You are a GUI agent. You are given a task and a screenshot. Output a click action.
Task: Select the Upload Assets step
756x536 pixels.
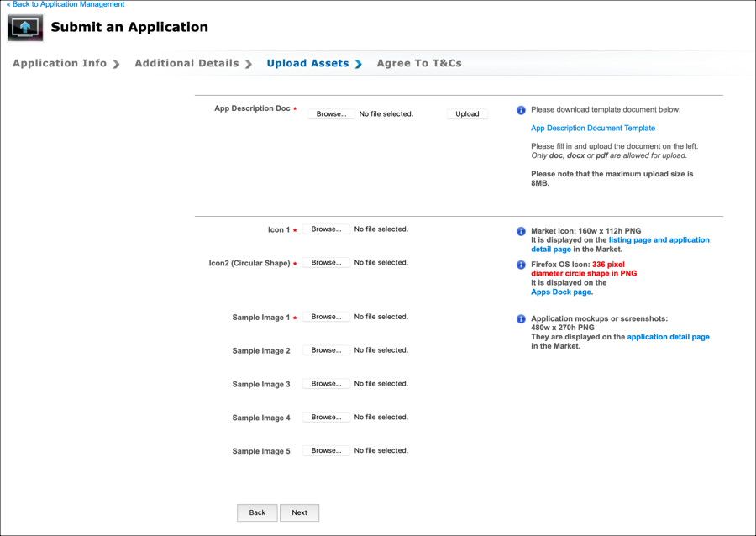(x=307, y=63)
